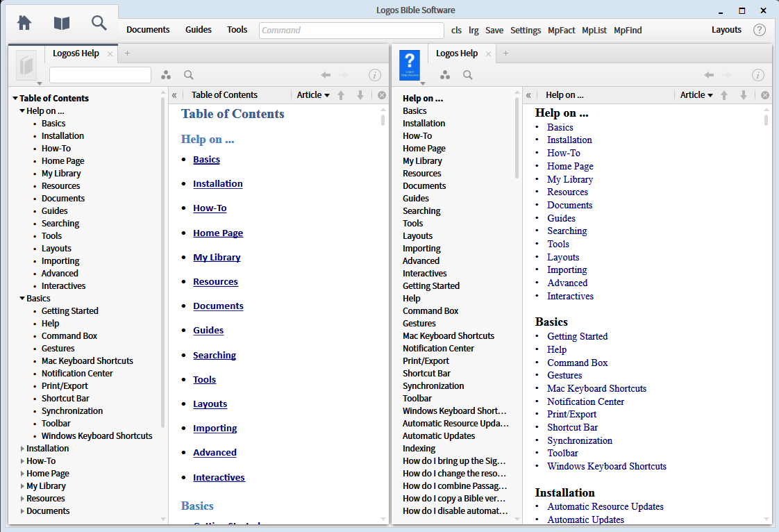This screenshot has width=779, height=532.
Task: Go back in Logos Help panel history
Action: (709, 75)
